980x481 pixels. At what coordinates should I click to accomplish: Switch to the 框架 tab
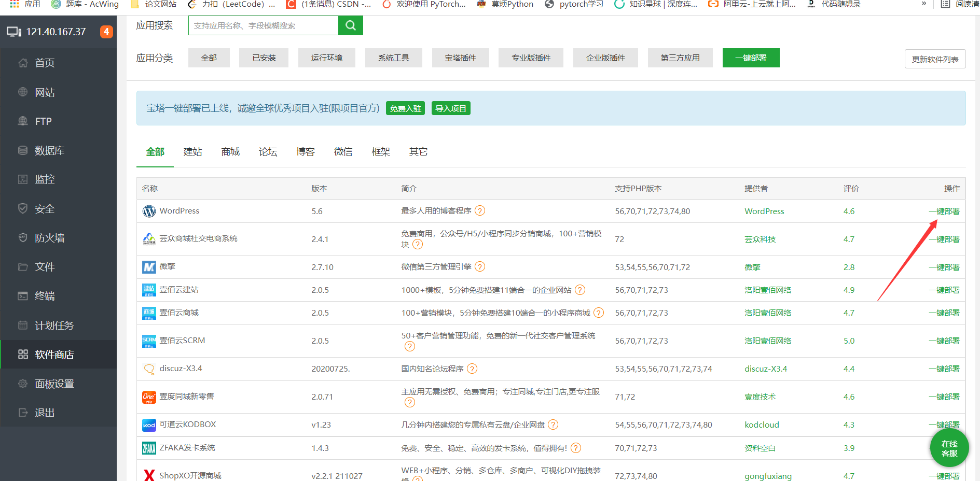coord(381,152)
